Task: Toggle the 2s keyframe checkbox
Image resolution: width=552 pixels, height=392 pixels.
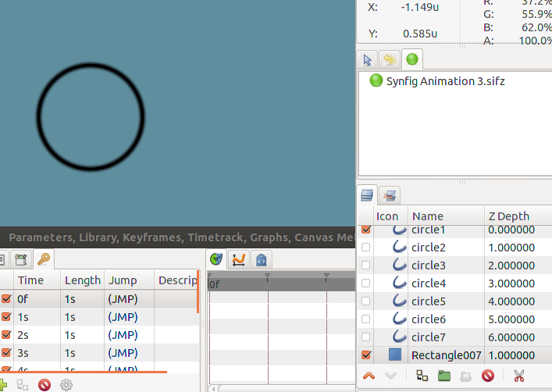Action: tap(6, 334)
